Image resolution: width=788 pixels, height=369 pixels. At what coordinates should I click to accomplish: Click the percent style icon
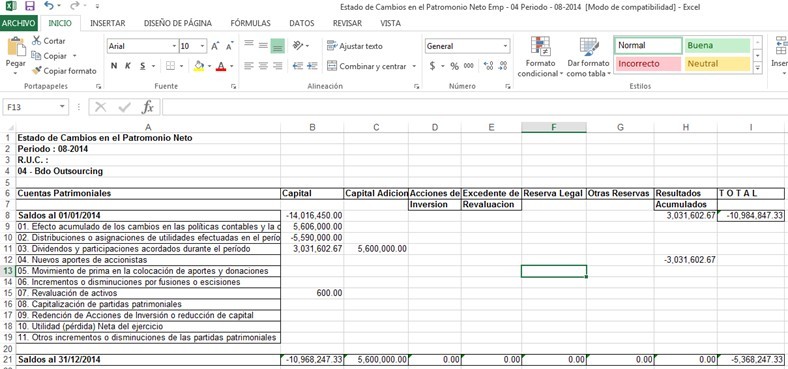coord(454,66)
